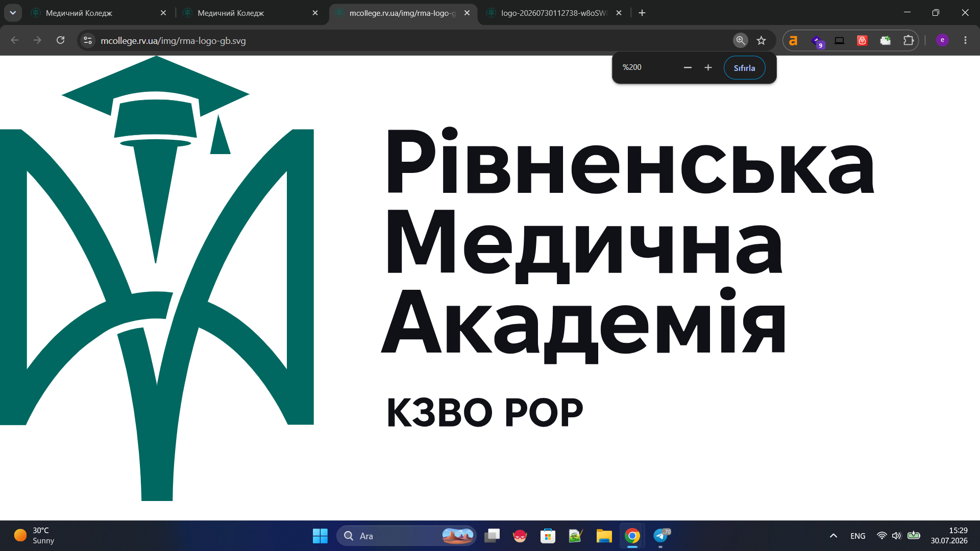Image resolution: width=980 pixels, height=551 pixels.
Task: Open the volume control in tray
Action: click(896, 536)
